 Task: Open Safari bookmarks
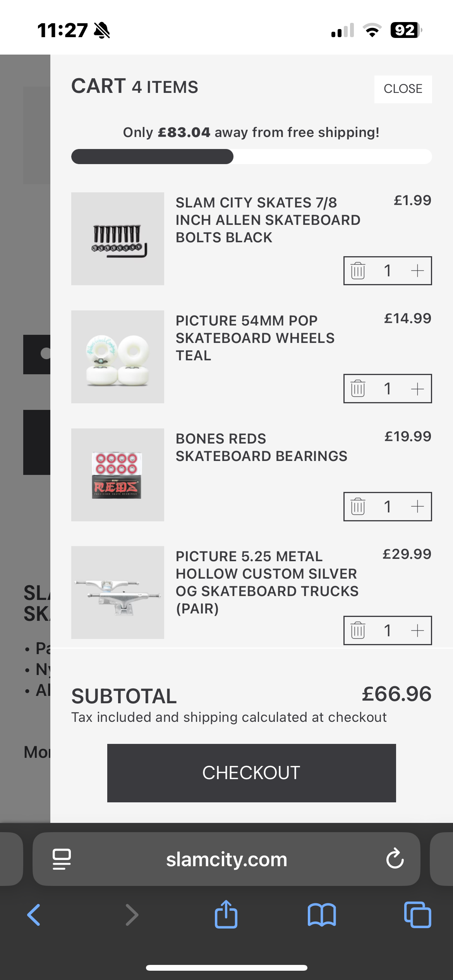pos(322,915)
